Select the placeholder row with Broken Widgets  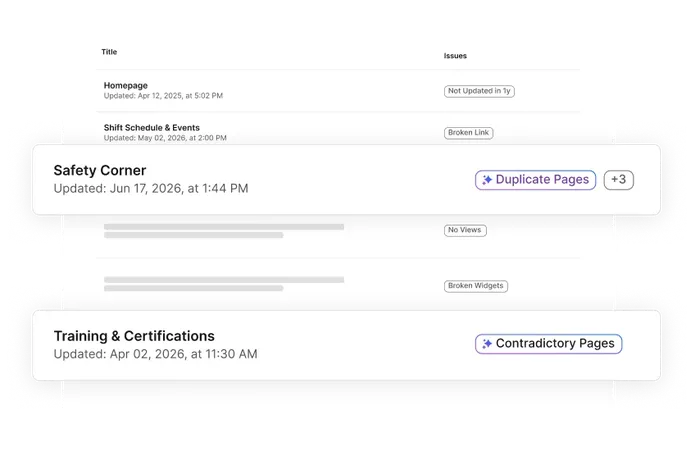coord(338,284)
